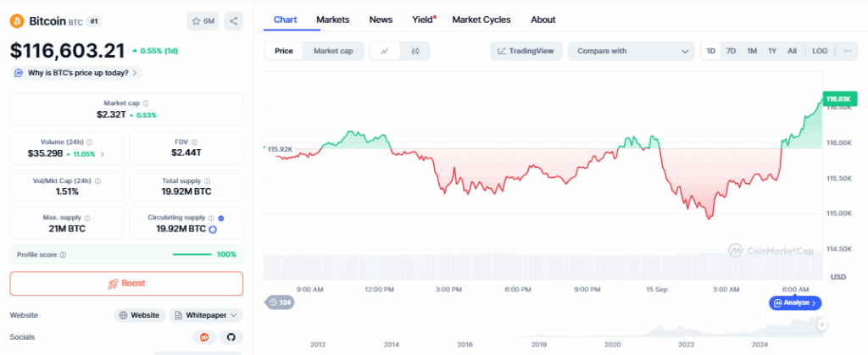This screenshot has width=868, height=355.
Task: Click the Boost button
Action: [x=126, y=283]
